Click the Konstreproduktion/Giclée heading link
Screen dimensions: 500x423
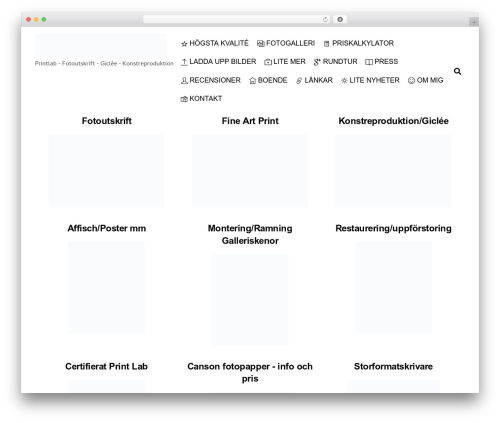[393, 121]
